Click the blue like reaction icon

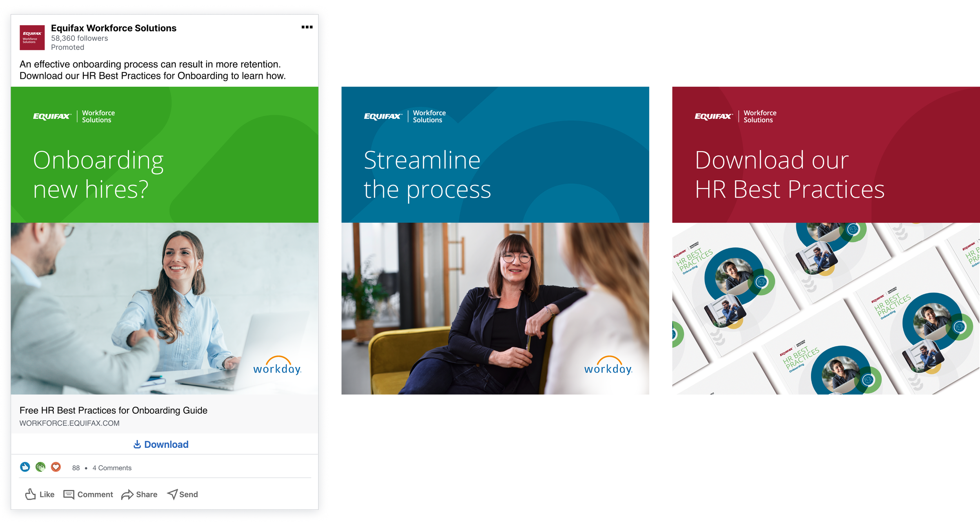[25, 467]
